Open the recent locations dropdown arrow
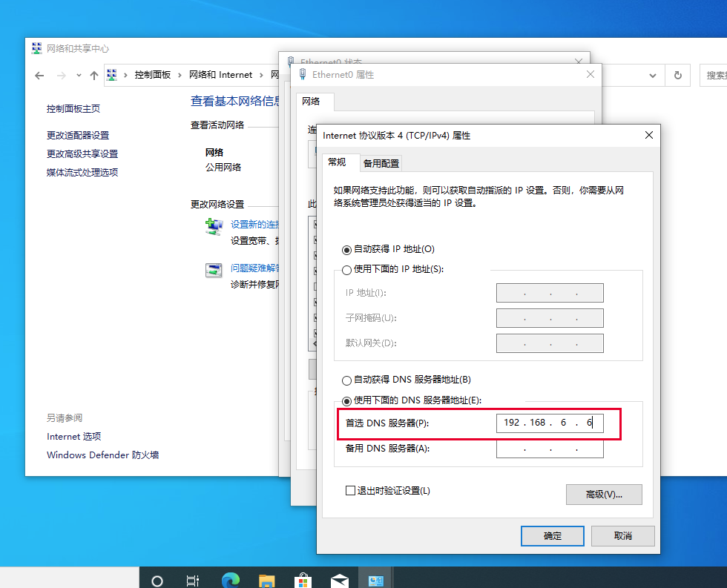Screen dimensions: 727x588 pyautogui.click(x=78, y=75)
